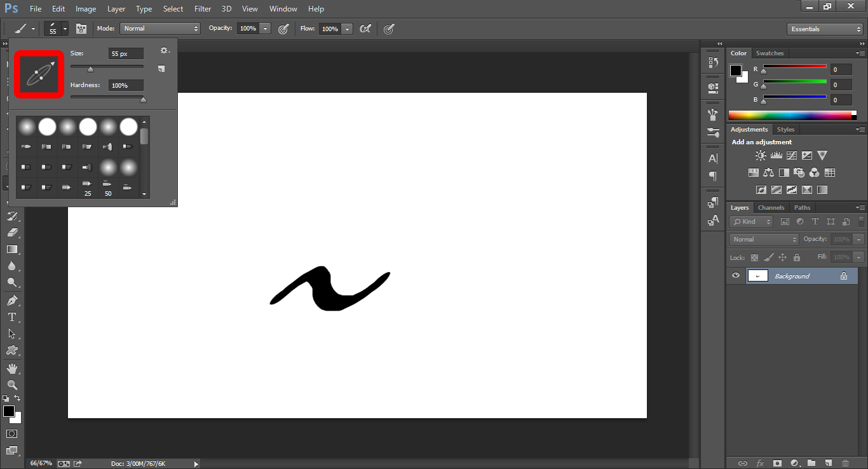This screenshot has height=469, width=868.
Task: Add a layer mask
Action: [777, 463]
